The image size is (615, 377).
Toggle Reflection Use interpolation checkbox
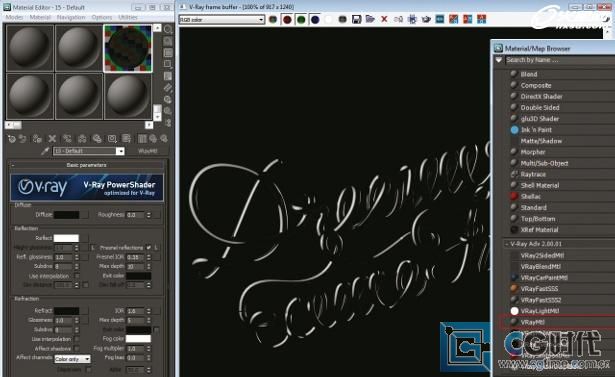coord(77,276)
